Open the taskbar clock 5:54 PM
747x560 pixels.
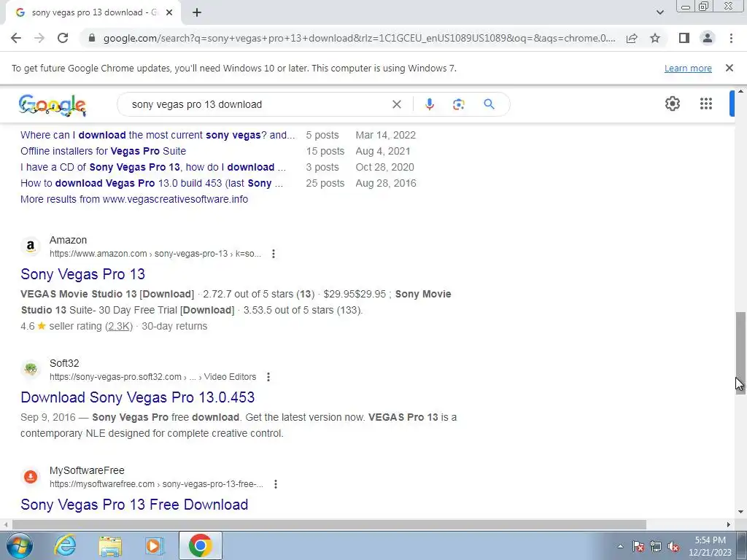point(710,546)
